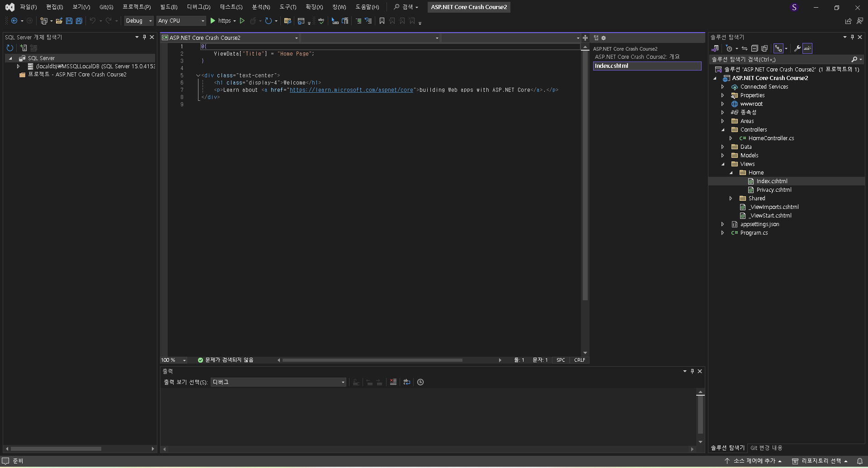
Task: Click the 검색 search button in title bar
Action: (406, 7)
